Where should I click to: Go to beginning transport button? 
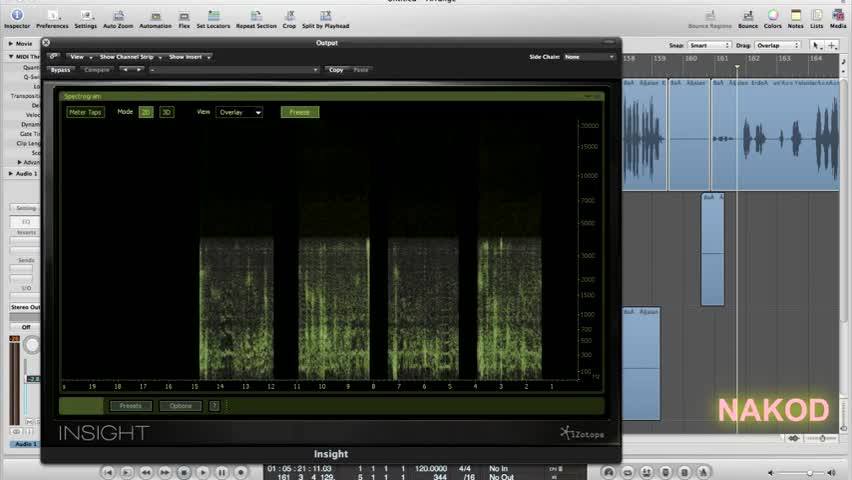(x=108, y=472)
